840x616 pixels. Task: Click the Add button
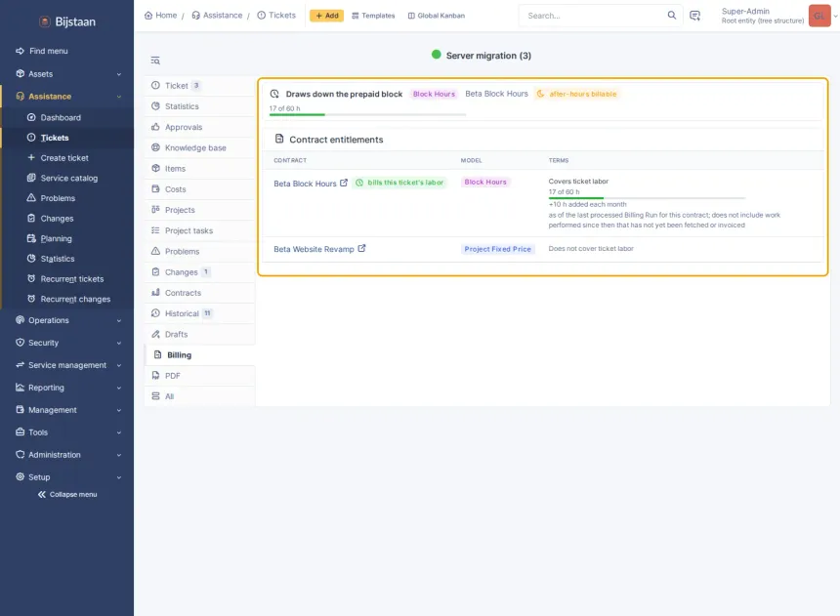coord(327,16)
